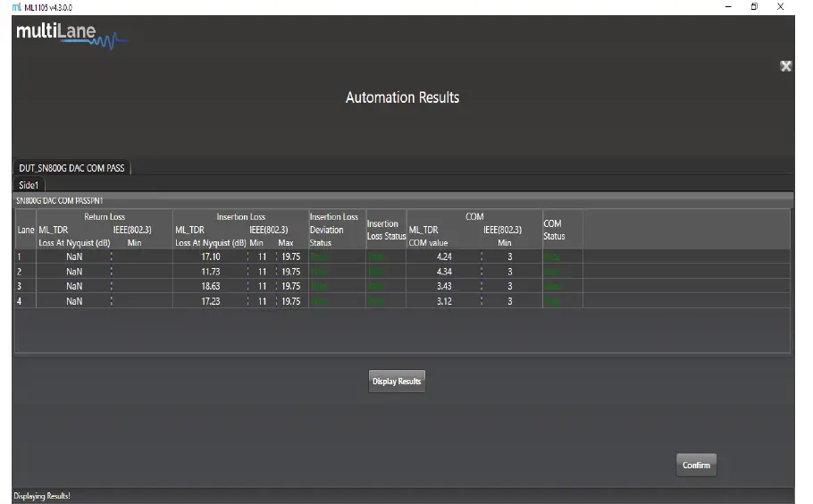
Task: Click the Insertion Loss Status header
Action: [x=386, y=230]
